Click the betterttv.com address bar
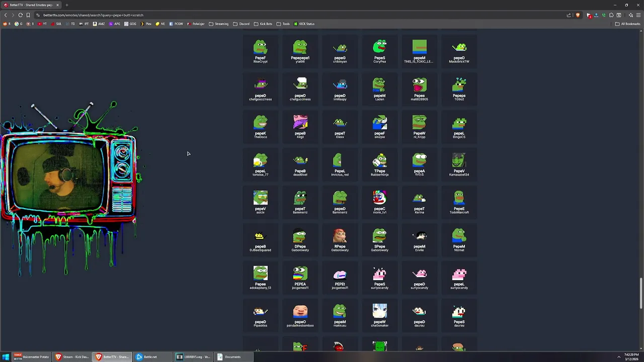644x362 pixels. click(302, 15)
